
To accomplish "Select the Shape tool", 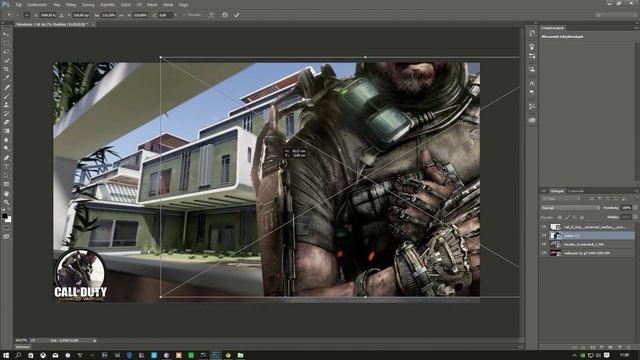I will point(6,184).
